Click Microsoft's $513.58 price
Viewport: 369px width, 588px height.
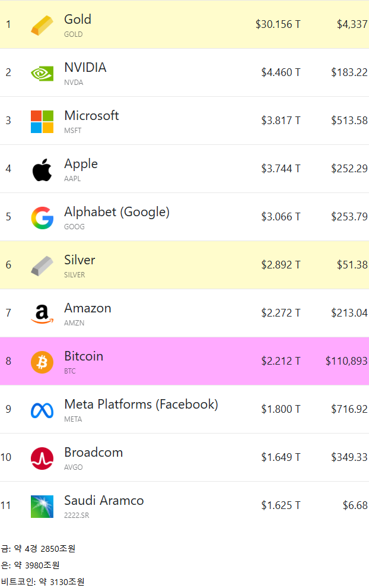[349, 121]
